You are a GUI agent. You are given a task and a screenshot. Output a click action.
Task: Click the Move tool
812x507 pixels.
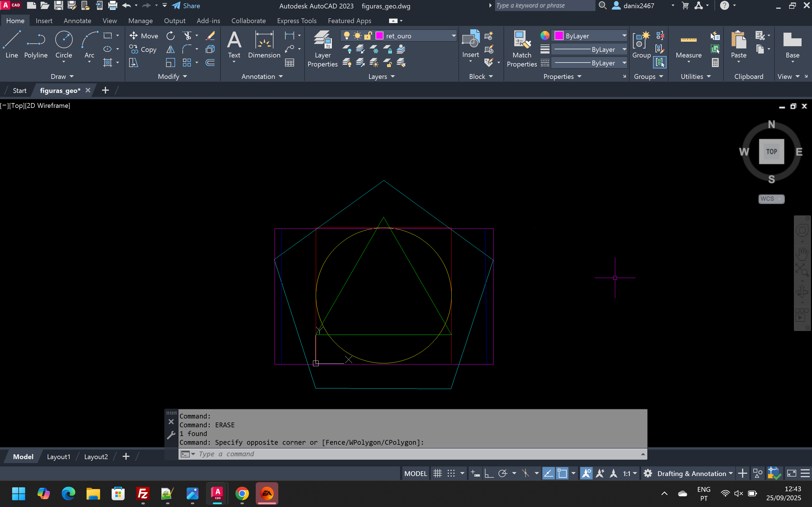click(x=144, y=36)
